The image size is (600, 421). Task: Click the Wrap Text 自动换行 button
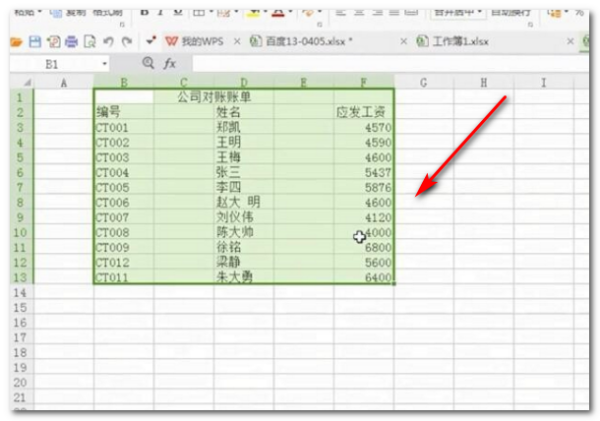(x=510, y=13)
